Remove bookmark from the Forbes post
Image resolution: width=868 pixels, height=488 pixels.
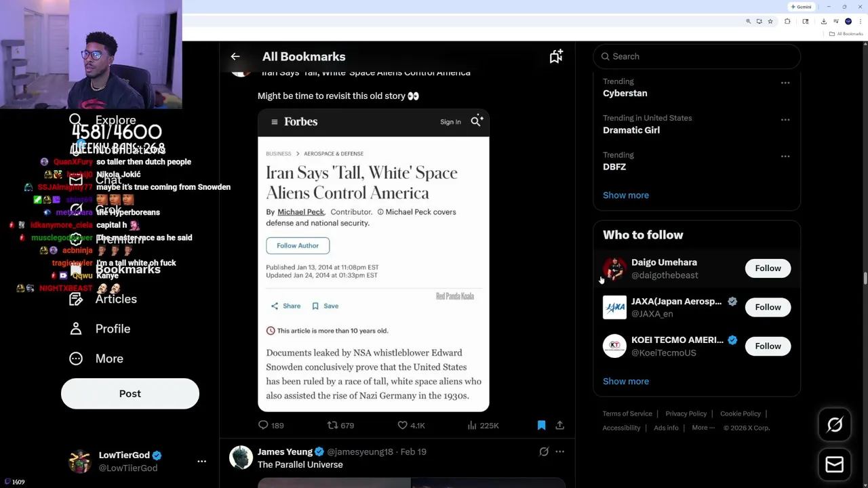541,425
